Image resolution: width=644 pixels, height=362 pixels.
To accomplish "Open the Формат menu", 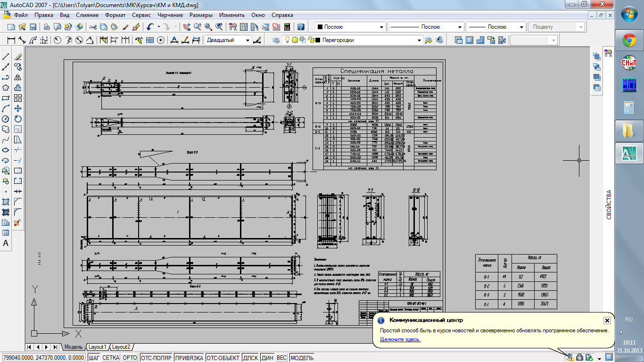I will click(115, 15).
